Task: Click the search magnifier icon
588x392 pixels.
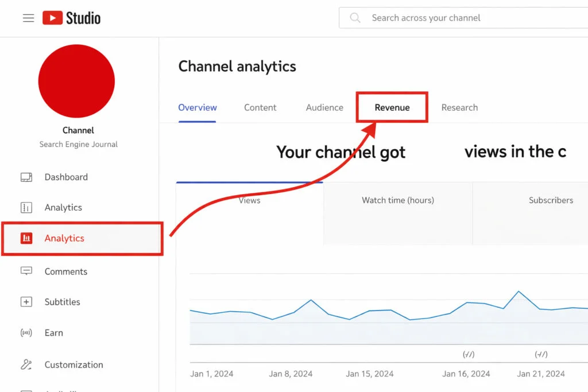Action: tap(355, 18)
